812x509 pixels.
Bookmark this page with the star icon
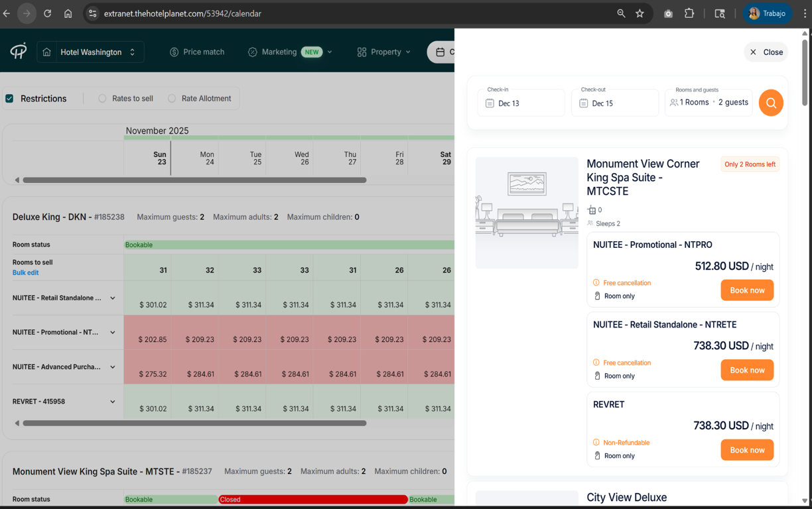click(640, 13)
